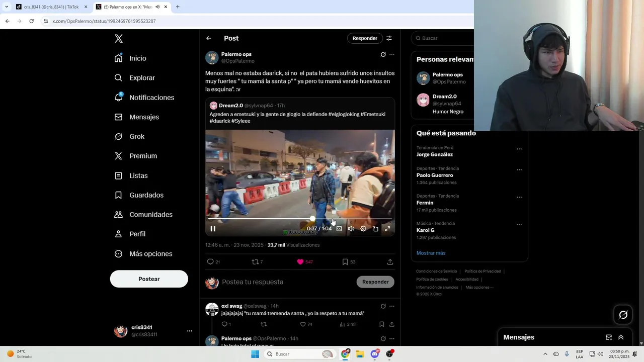Open Listas in sidebar
This screenshot has width=644, height=362.
point(131,175)
